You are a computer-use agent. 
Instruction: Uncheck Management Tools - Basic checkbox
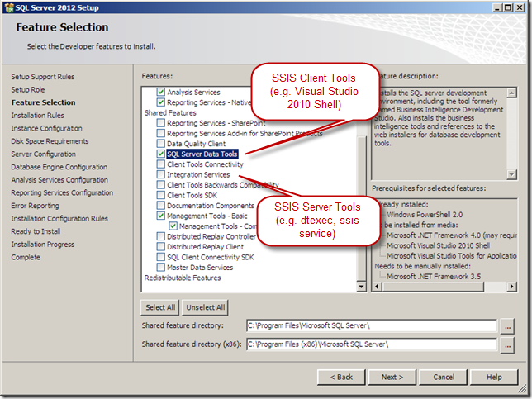161,216
